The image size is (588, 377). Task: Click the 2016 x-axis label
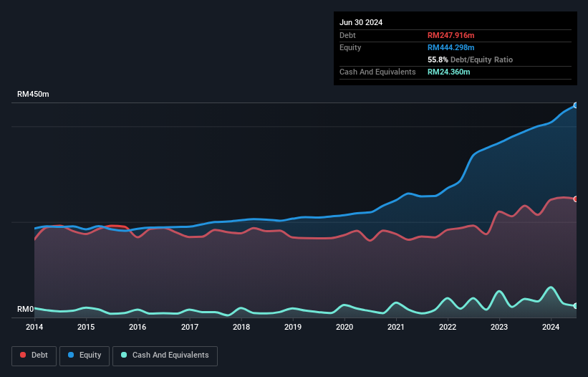click(138, 327)
